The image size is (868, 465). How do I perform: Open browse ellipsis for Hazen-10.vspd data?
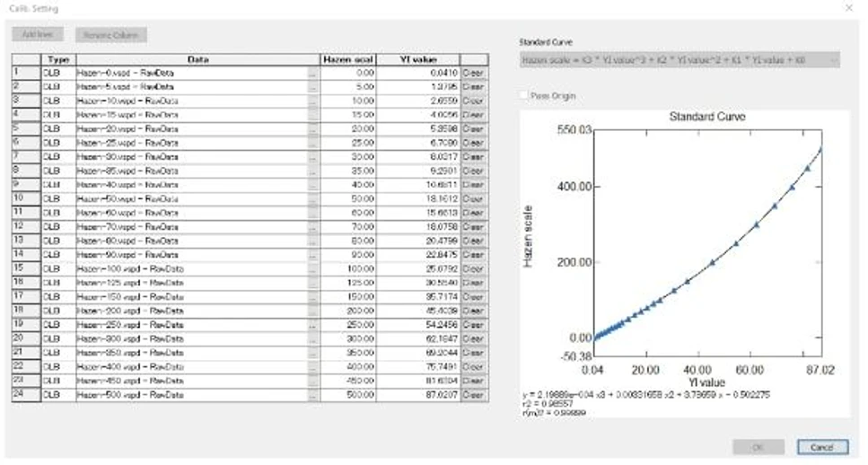click(312, 101)
